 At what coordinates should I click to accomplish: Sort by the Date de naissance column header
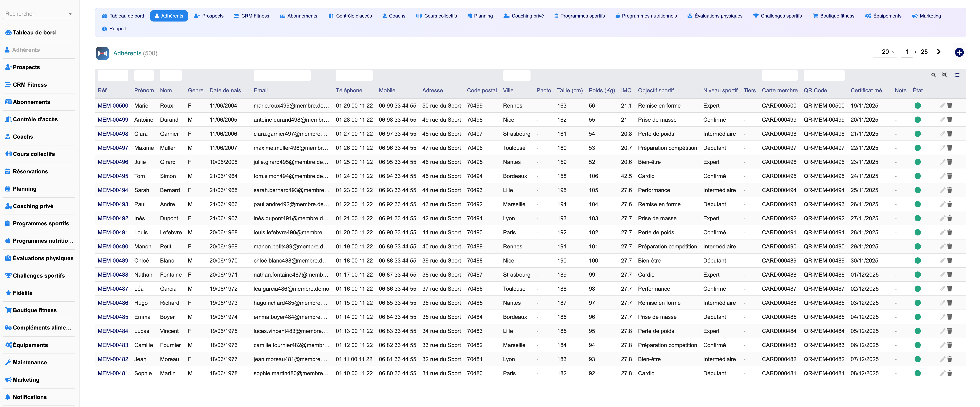[228, 90]
